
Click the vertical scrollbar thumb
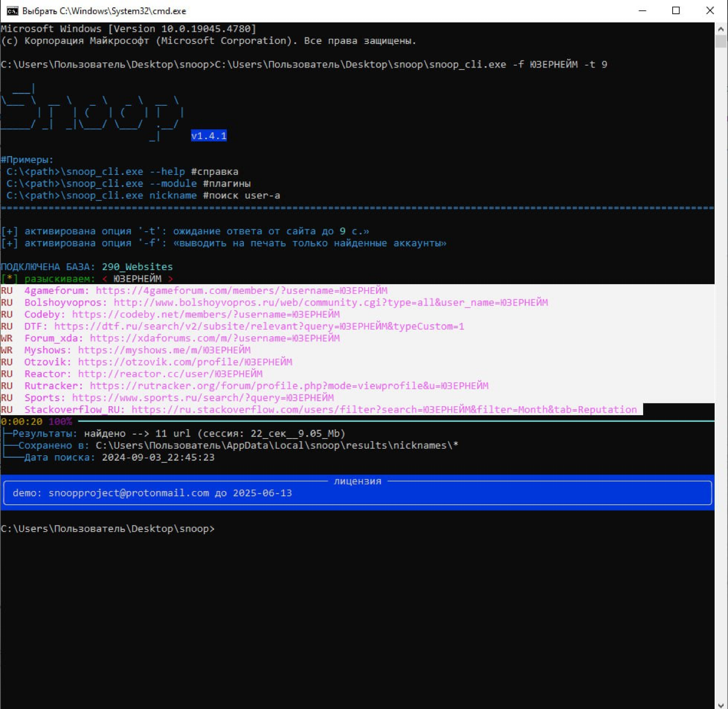point(721,41)
